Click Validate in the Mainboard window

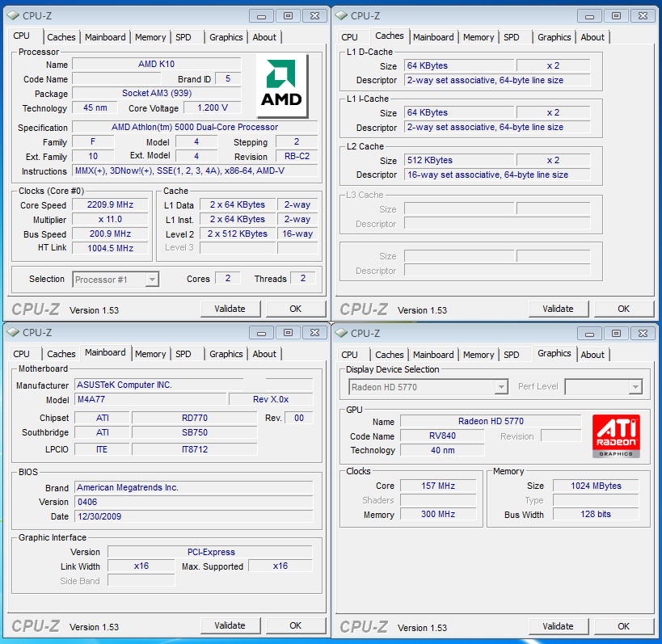click(x=230, y=626)
